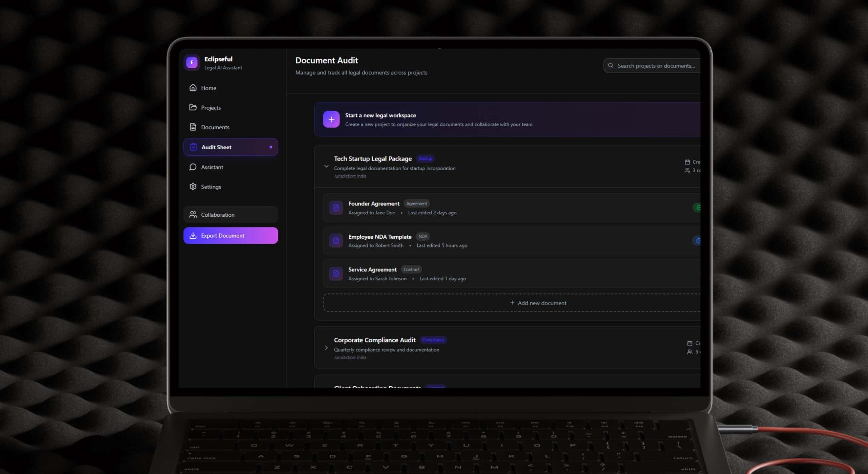Select the Audit Sheet sidebar item
Viewport: 868px width, 474px height.
[x=231, y=147]
